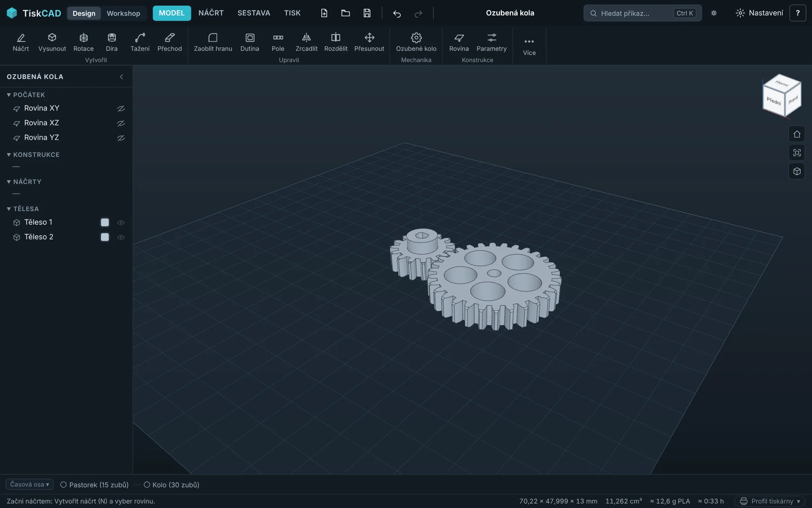Collapse the TĚLESA section

pos(23,209)
